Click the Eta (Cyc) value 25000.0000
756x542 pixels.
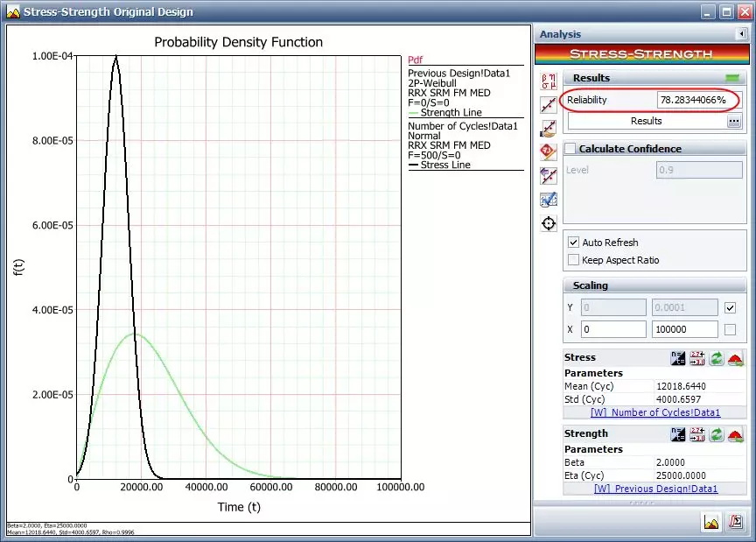pos(681,475)
